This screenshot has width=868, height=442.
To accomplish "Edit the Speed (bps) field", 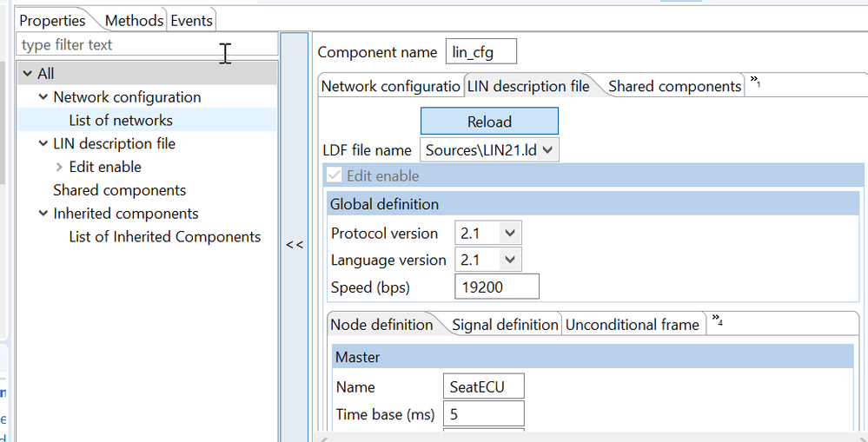I will pyautogui.click(x=496, y=287).
